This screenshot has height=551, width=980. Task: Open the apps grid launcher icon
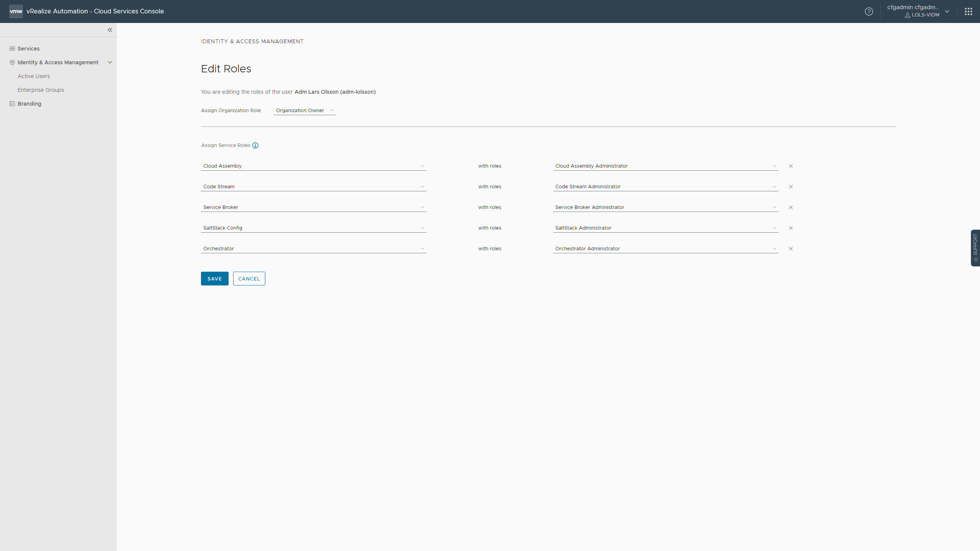[x=969, y=11]
